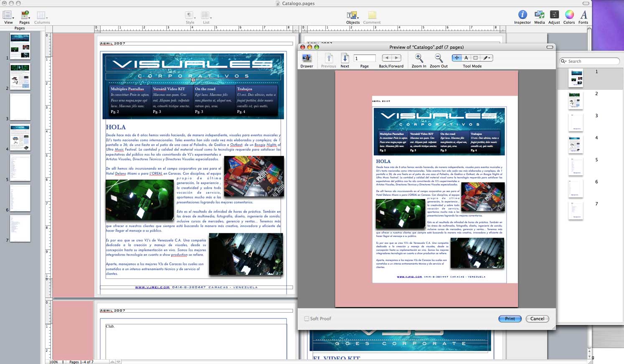Click 'Pages 1-4 of 7' status text

tap(81, 362)
